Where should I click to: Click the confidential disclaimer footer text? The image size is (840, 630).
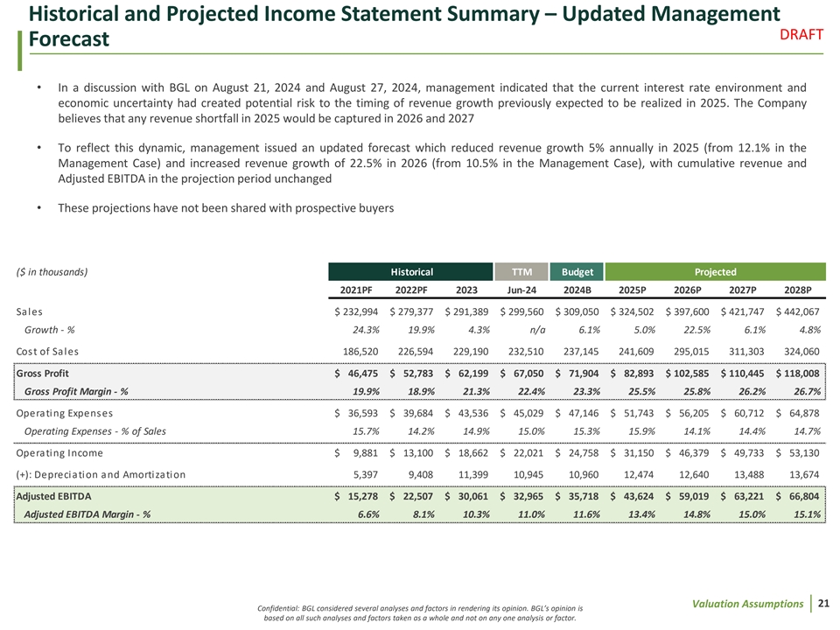click(x=420, y=612)
